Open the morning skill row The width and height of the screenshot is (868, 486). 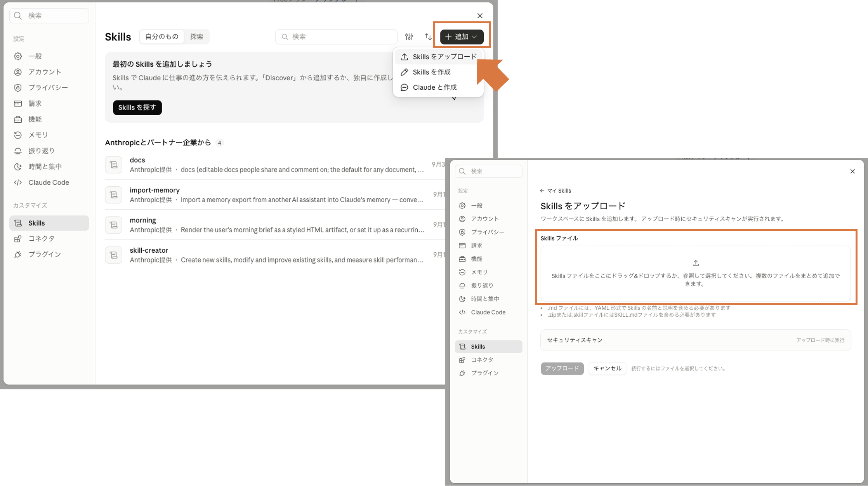[275, 225]
